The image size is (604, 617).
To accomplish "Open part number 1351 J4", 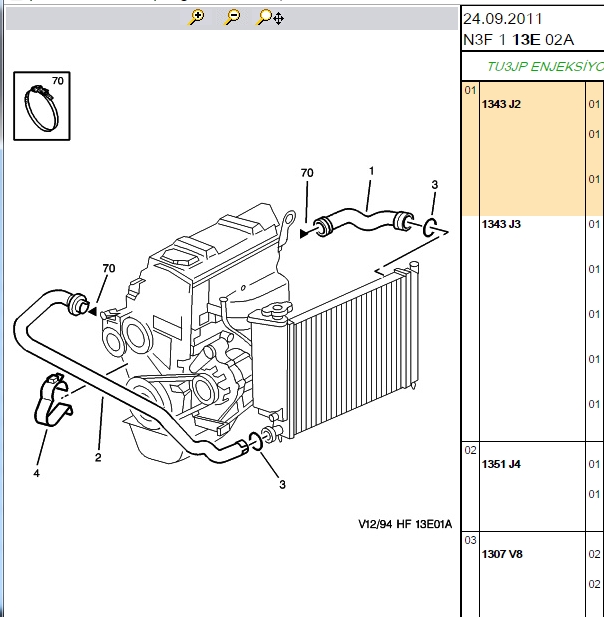I will click(501, 464).
